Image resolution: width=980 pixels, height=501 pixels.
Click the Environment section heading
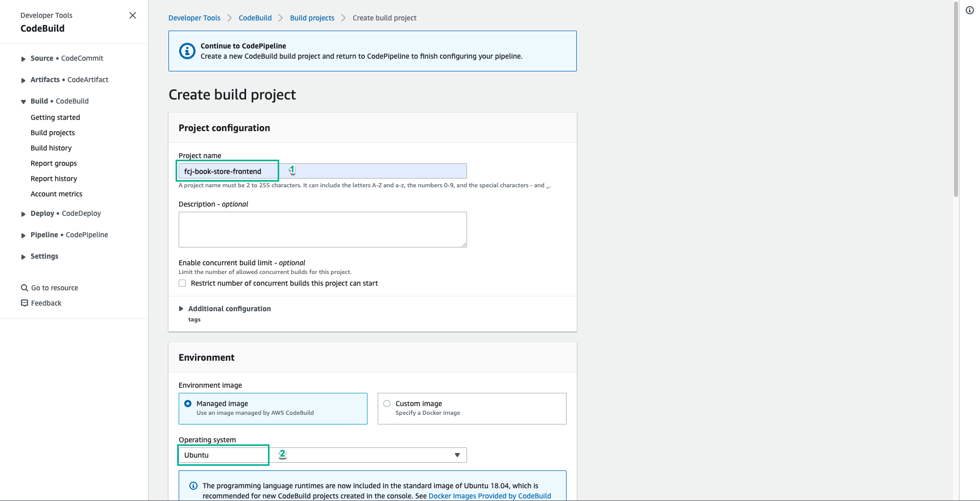(206, 358)
